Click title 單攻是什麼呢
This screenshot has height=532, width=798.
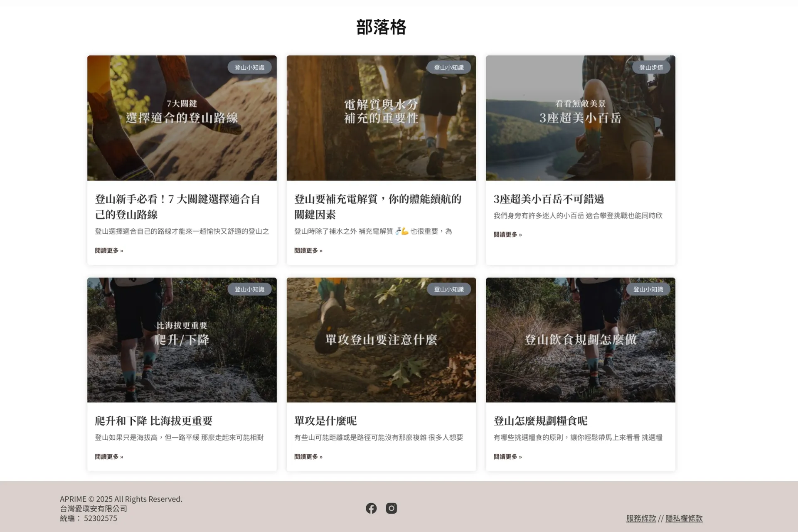(x=325, y=421)
